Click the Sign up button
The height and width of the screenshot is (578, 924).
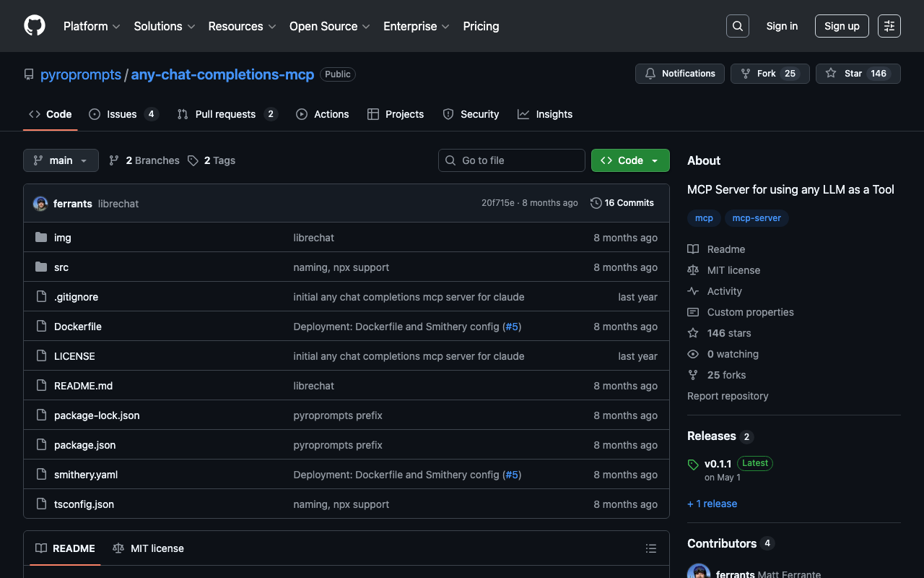pyautogui.click(x=841, y=26)
